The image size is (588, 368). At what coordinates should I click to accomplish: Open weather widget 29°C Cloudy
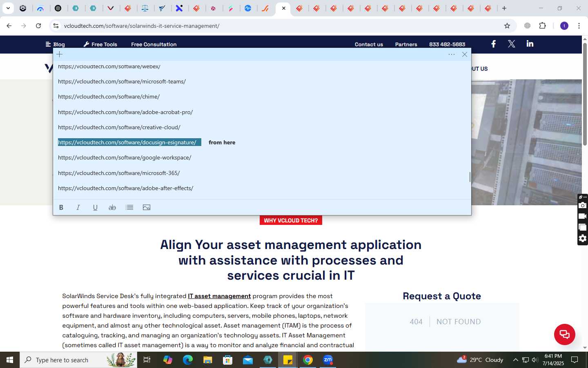click(x=480, y=360)
